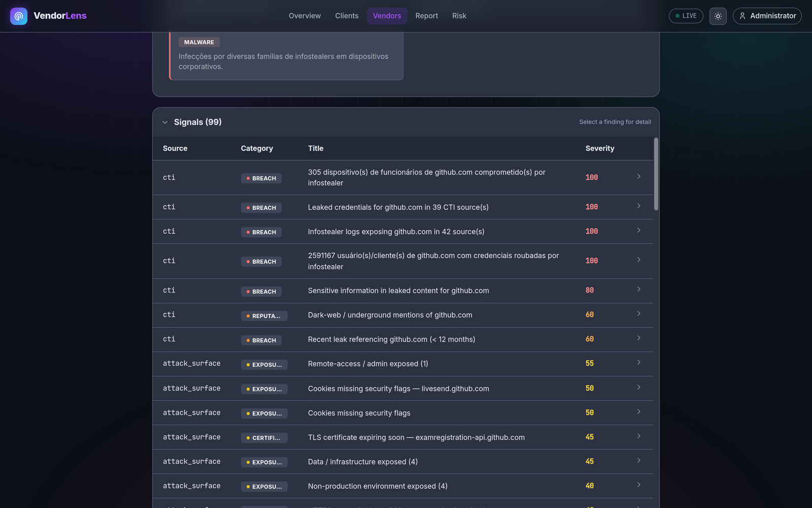Expand the Leaked credentials finding chevron
The image size is (812, 508).
639,206
